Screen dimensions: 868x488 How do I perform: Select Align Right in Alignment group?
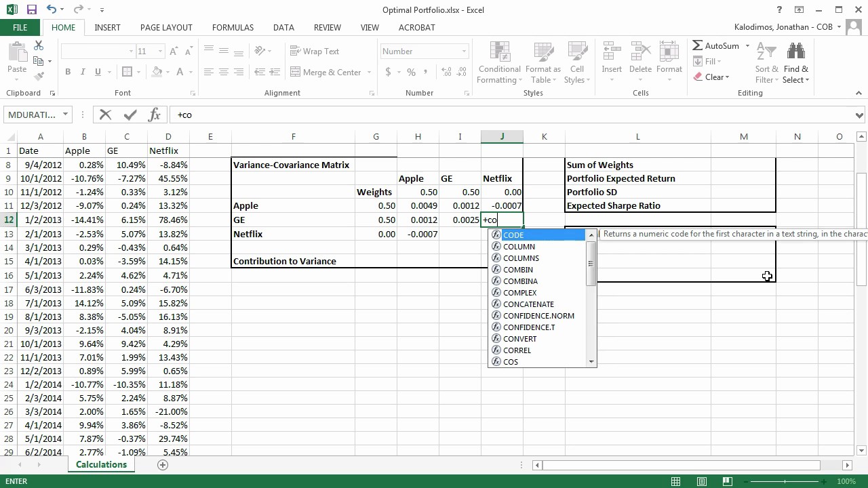pyautogui.click(x=238, y=72)
